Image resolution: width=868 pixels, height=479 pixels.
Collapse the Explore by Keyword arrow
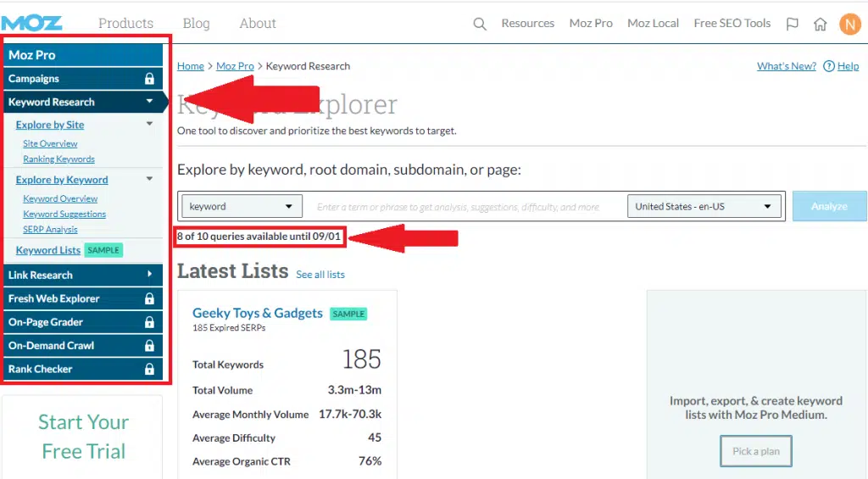point(149,179)
